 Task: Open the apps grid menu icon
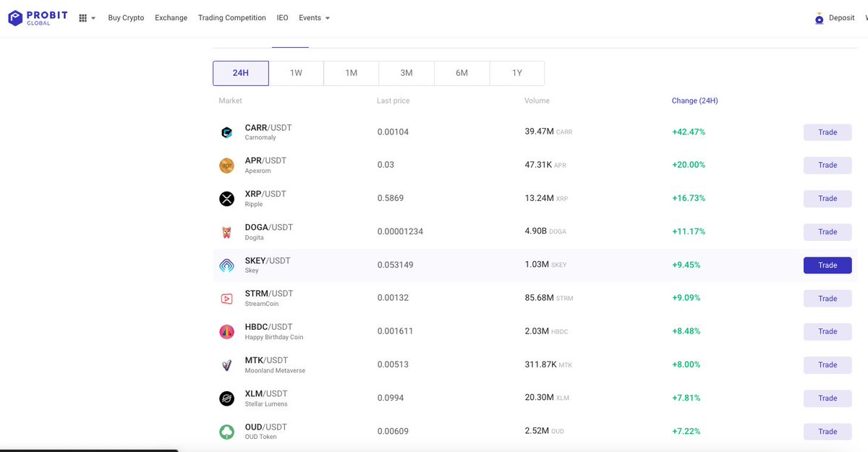click(82, 18)
